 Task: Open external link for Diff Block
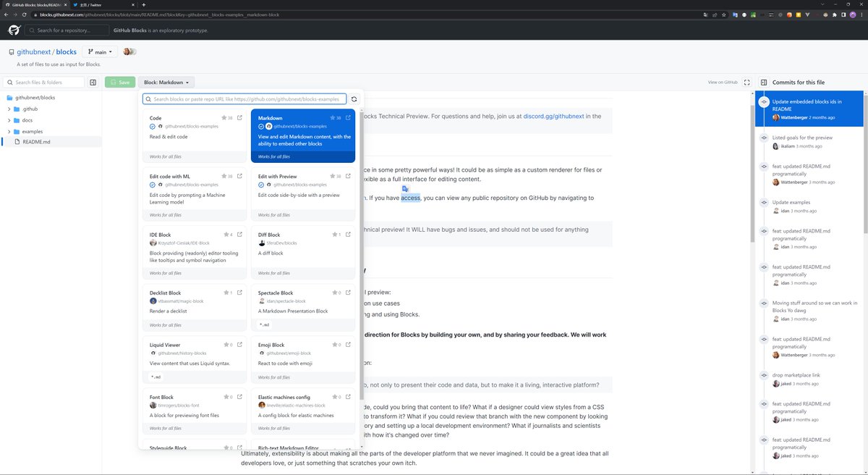[348, 235]
